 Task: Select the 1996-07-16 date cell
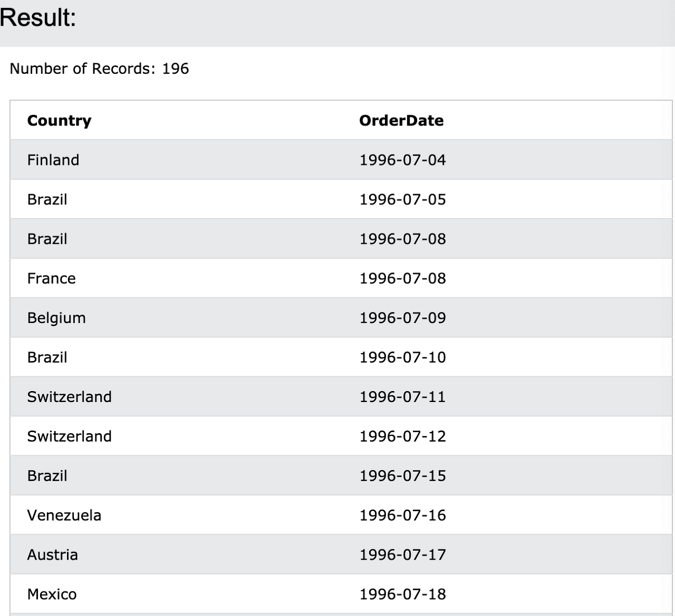[402, 515]
